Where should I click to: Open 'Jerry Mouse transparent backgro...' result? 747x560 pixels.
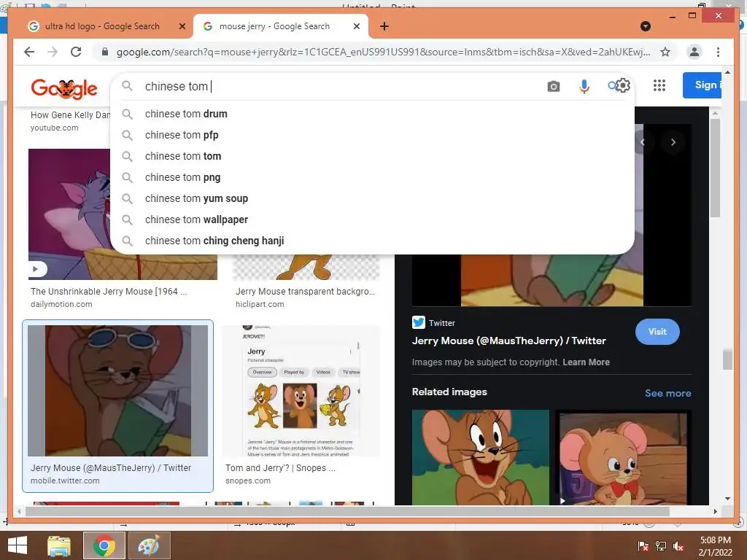tap(305, 292)
